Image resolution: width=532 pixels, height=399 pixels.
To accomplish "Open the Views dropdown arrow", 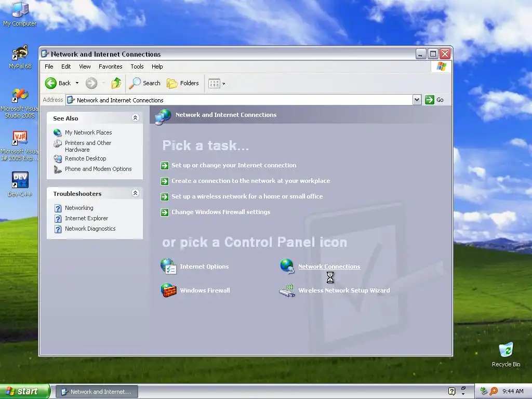I will (x=223, y=84).
